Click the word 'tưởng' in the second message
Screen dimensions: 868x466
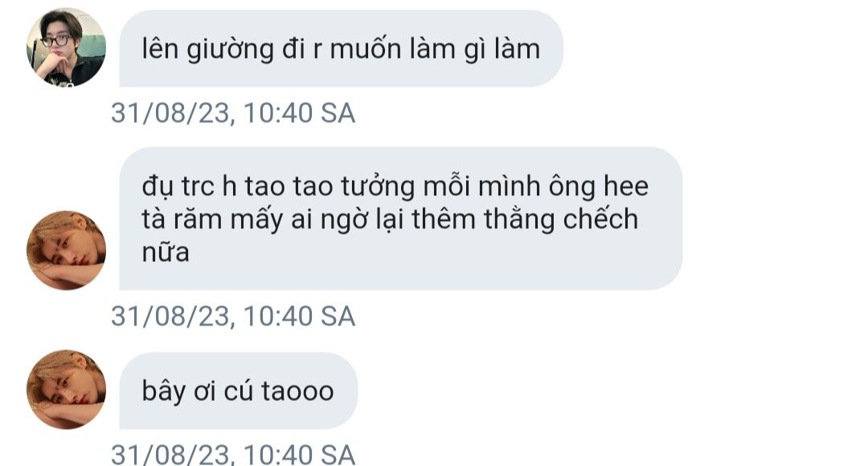(378, 187)
